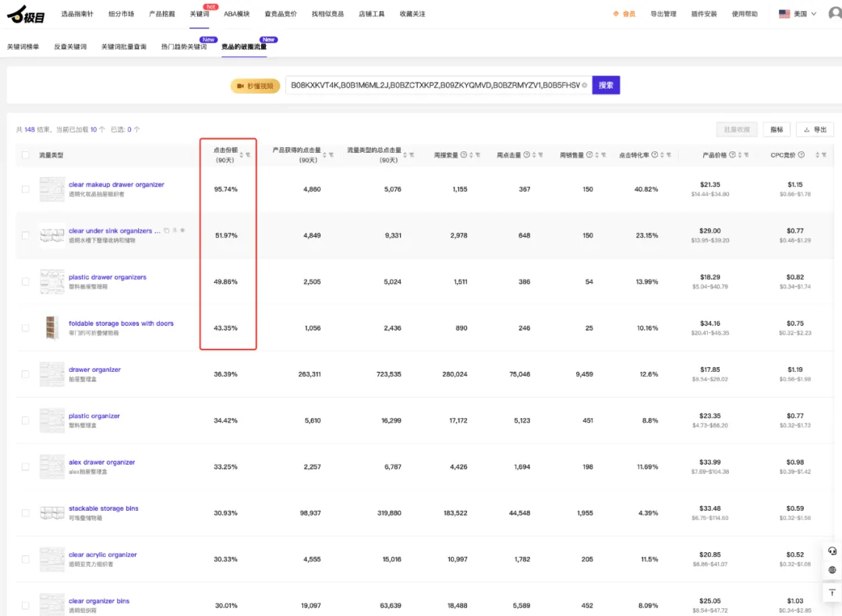Check the 'foldable storage boxes with doors' row
The width and height of the screenshot is (842, 616).
(25, 327)
